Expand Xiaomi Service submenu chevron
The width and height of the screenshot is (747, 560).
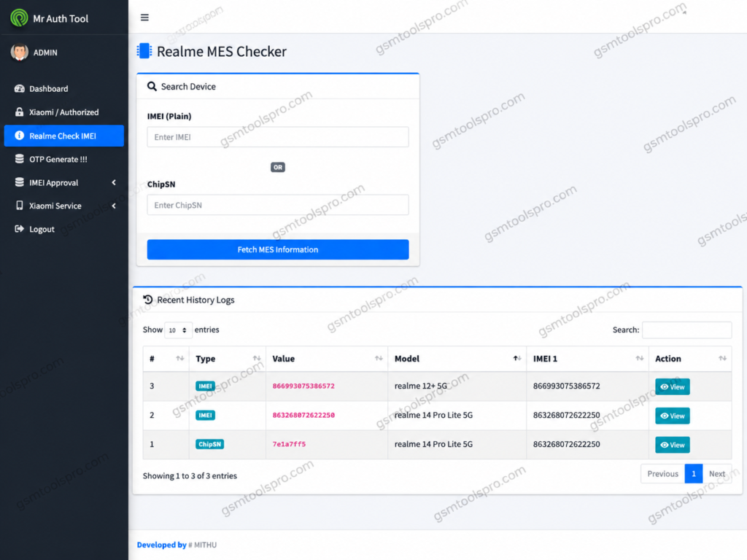[x=114, y=206]
